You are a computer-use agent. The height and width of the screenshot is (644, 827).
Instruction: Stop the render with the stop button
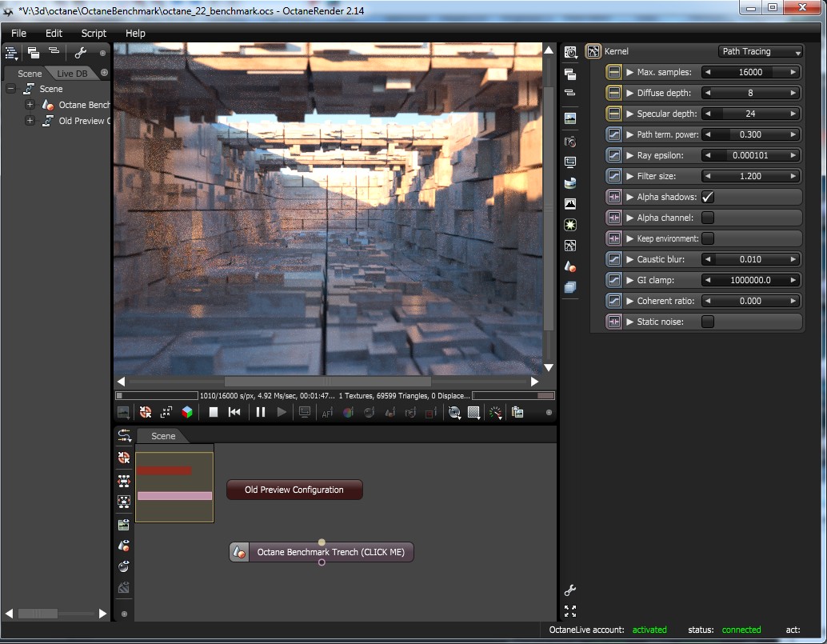tap(214, 412)
